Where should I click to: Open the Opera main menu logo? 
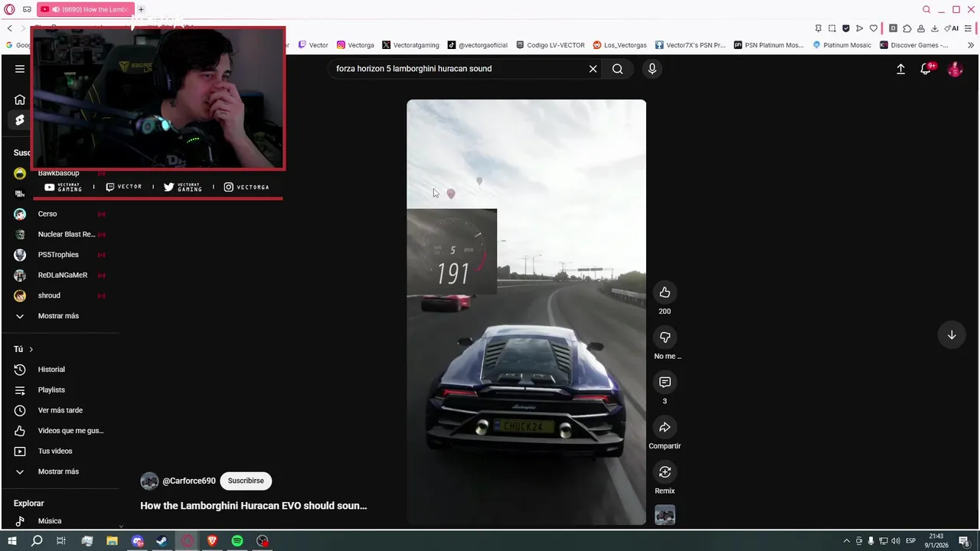9,9
